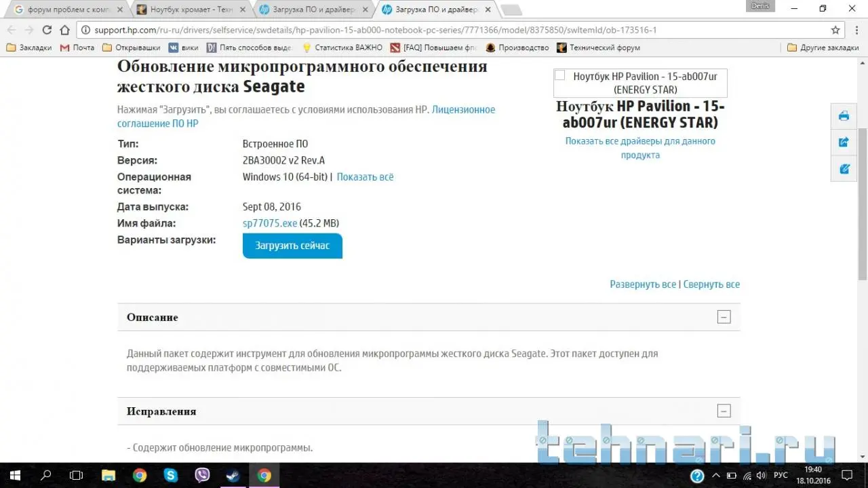Open the Лицензионное соглашение ПО HP link
The image size is (868, 488).
coord(307,116)
